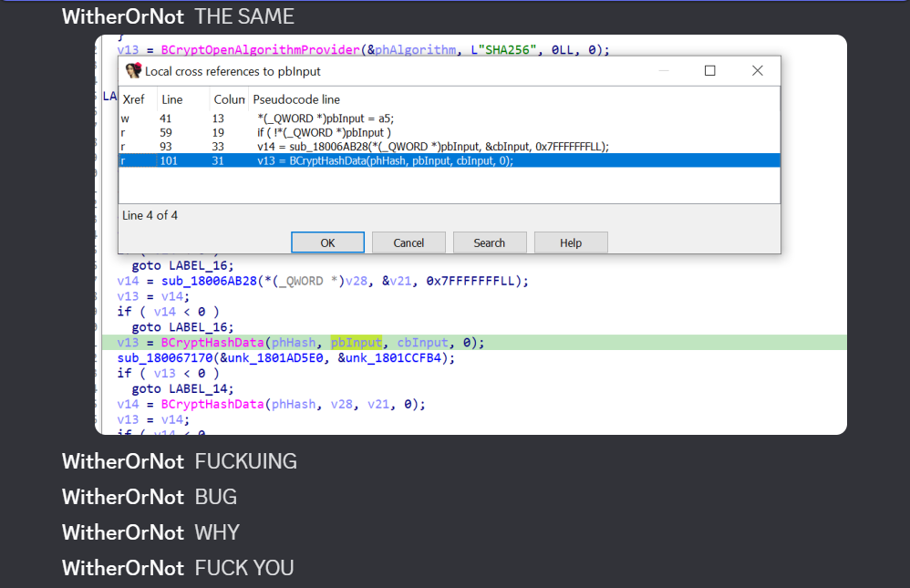Click the cross references dialog title icon
910x588 pixels.
(133, 71)
